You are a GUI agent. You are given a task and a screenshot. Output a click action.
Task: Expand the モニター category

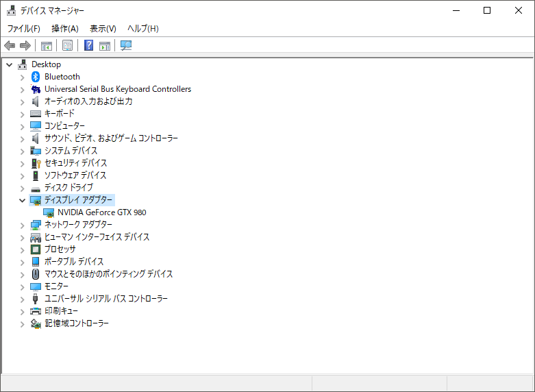coord(23,286)
